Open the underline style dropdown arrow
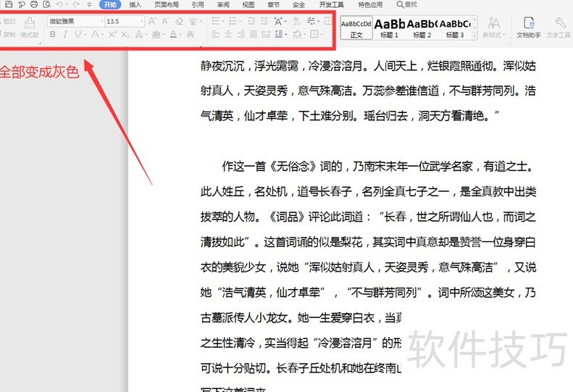This screenshot has height=392, width=573. click(85, 35)
